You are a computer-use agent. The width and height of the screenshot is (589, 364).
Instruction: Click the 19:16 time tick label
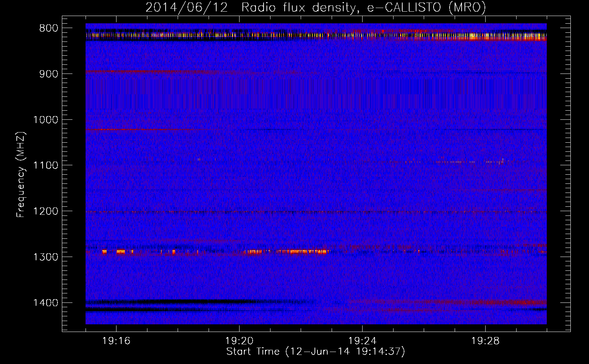[116, 341]
